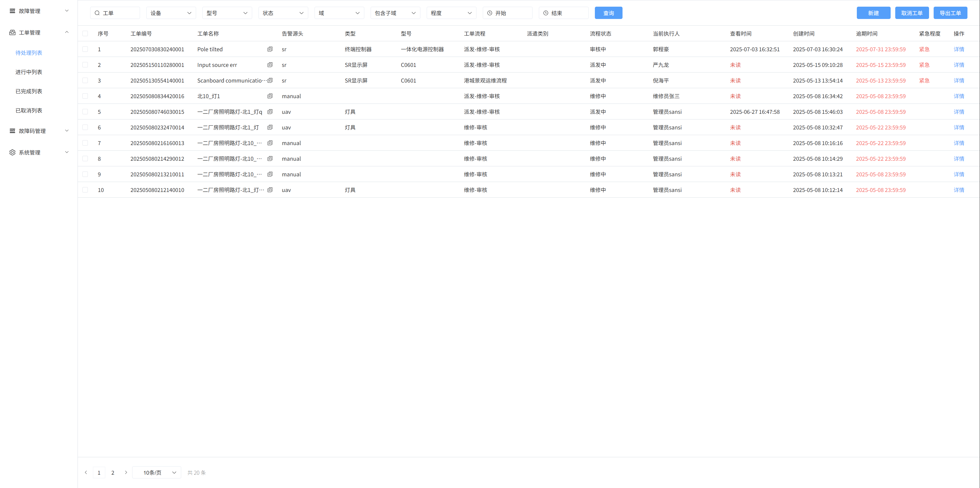Check row 6 checkbox

(85, 127)
